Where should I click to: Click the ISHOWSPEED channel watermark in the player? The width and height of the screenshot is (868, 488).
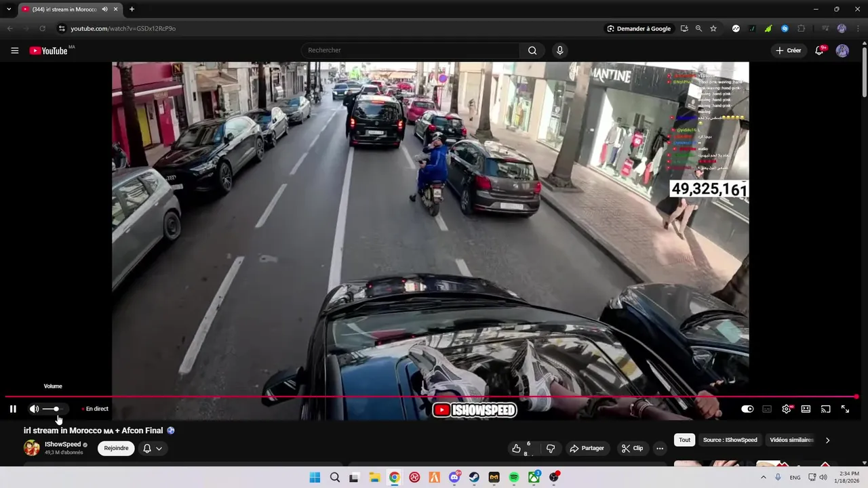475,409
